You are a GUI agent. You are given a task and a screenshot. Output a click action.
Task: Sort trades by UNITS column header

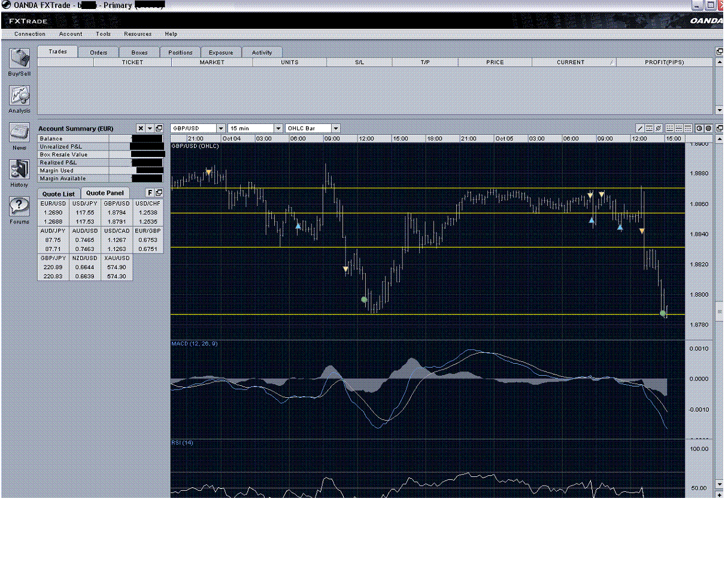(289, 62)
